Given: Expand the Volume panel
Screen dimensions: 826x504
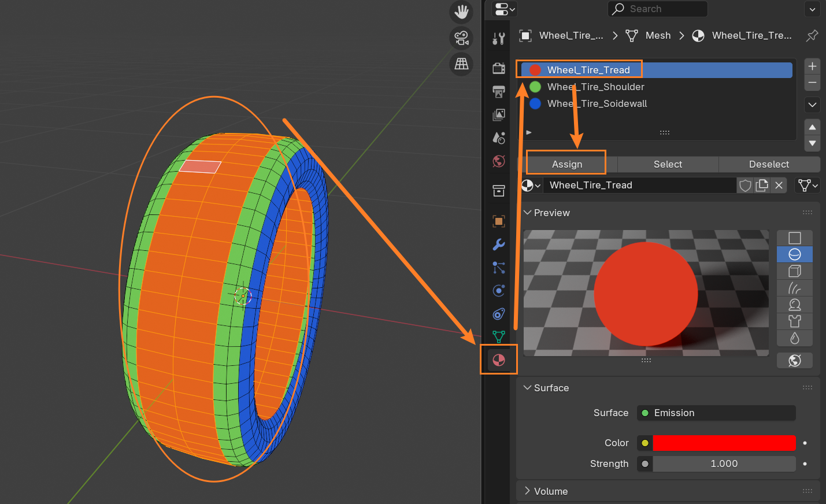Looking at the screenshot, I should click(x=550, y=491).
